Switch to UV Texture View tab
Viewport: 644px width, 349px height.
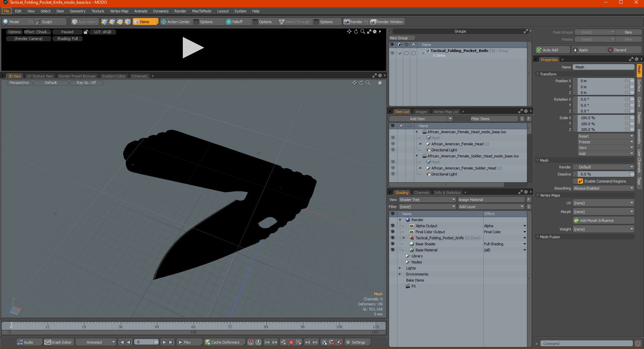pyautogui.click(x=40, y=76)
